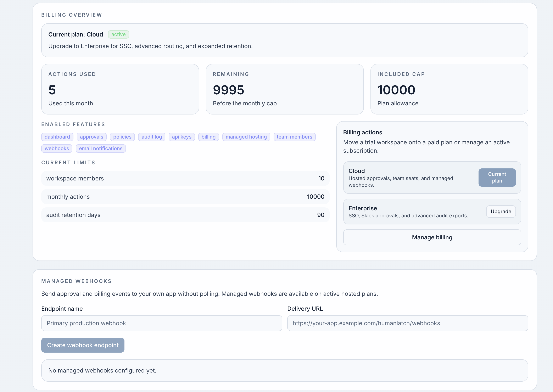Open Manage billing
Viewport: 553px width, 392px height.
coord(432,237)
